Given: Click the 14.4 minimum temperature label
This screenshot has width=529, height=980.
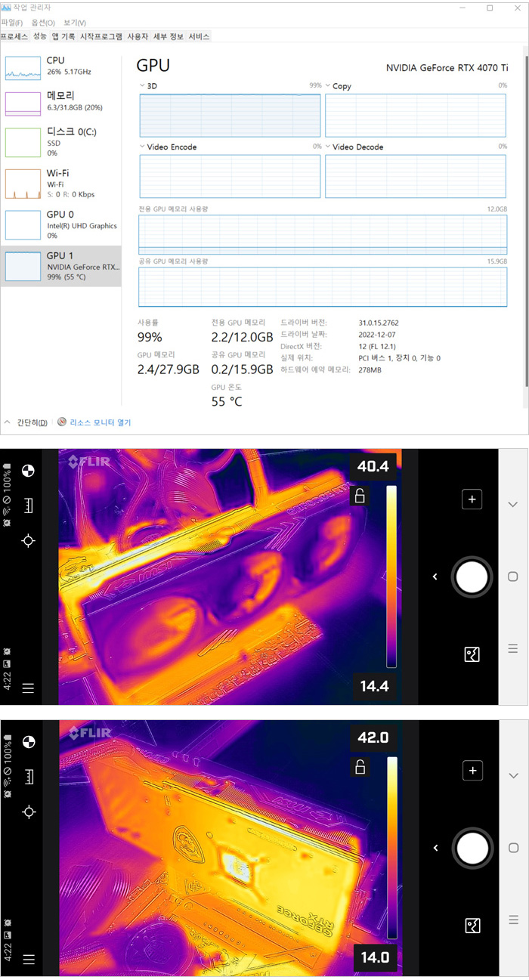Looking at the screenshot, I should click(373, 686).
